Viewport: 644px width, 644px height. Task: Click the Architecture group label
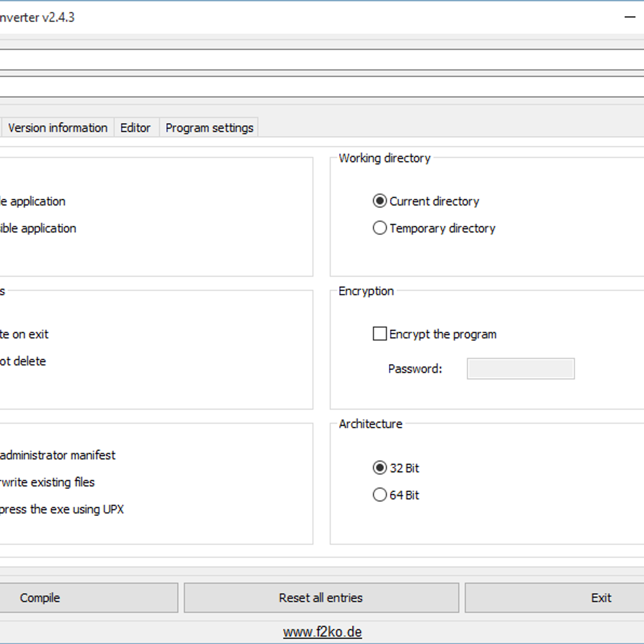click(x=370, y=424)
